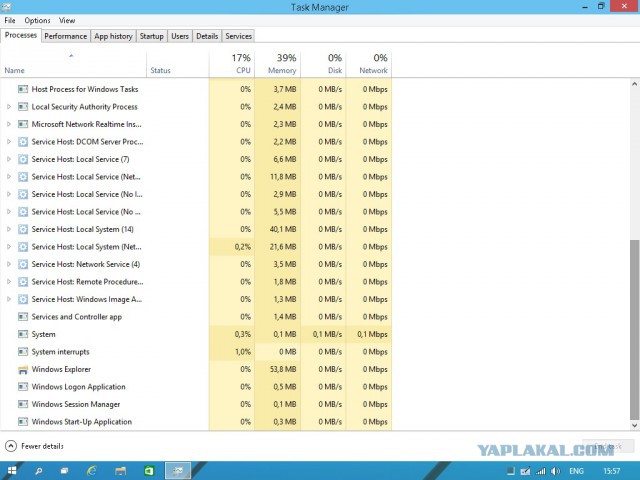Switch to the Users tab
The image size is (640, 480).
click(x=180, y=36)
